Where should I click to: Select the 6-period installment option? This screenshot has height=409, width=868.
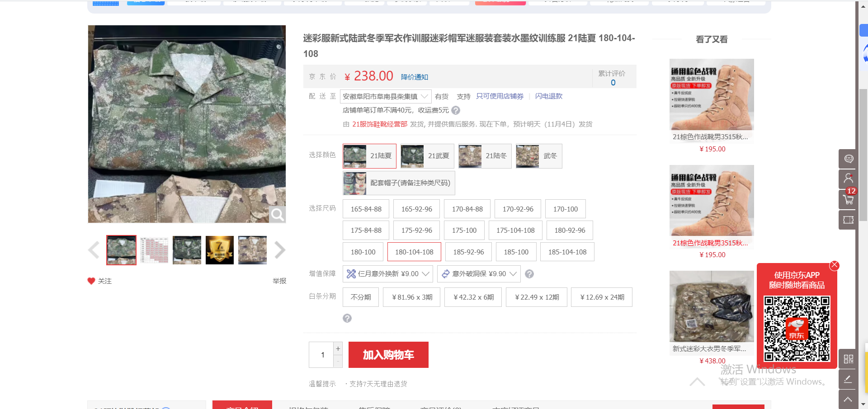473,297
